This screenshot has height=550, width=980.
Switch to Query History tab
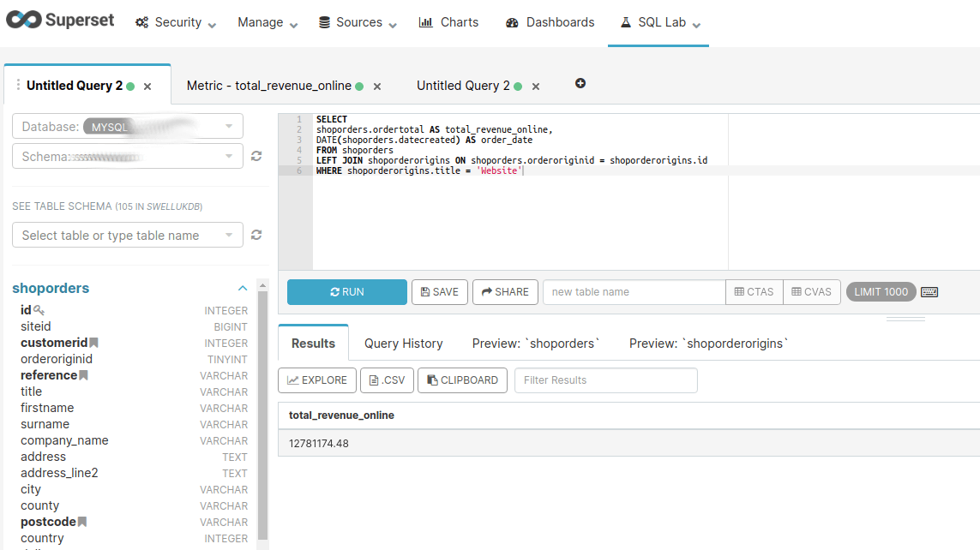tap(403, 344)
